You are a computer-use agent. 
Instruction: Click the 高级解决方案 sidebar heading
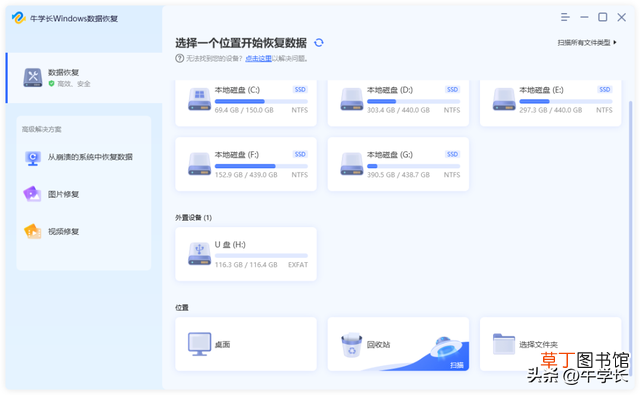[x=42, y=129]
